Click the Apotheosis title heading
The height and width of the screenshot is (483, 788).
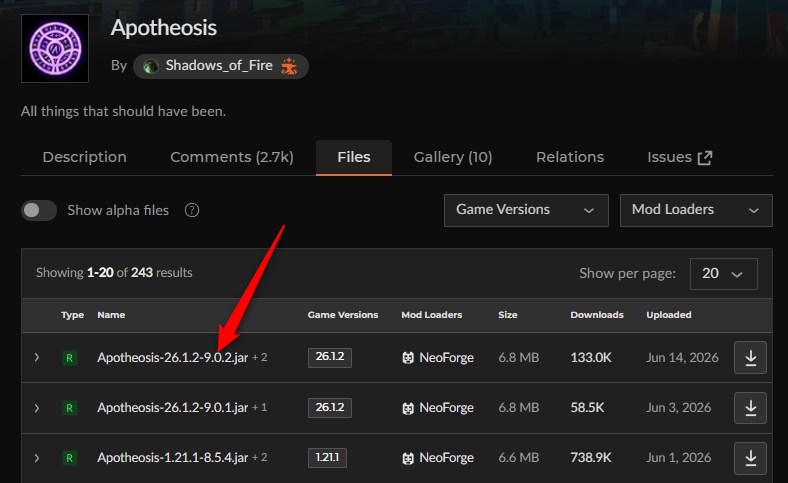[x=164, y=28]
